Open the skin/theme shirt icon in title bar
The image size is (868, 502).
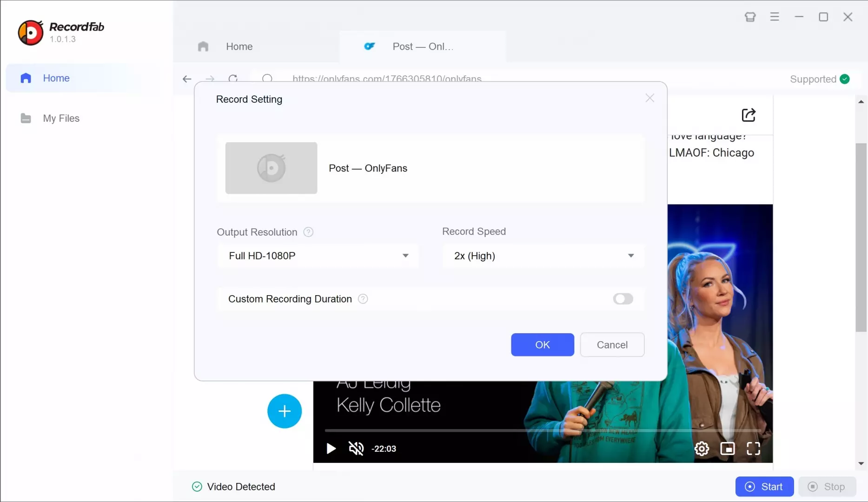click(x=750, y=17)
